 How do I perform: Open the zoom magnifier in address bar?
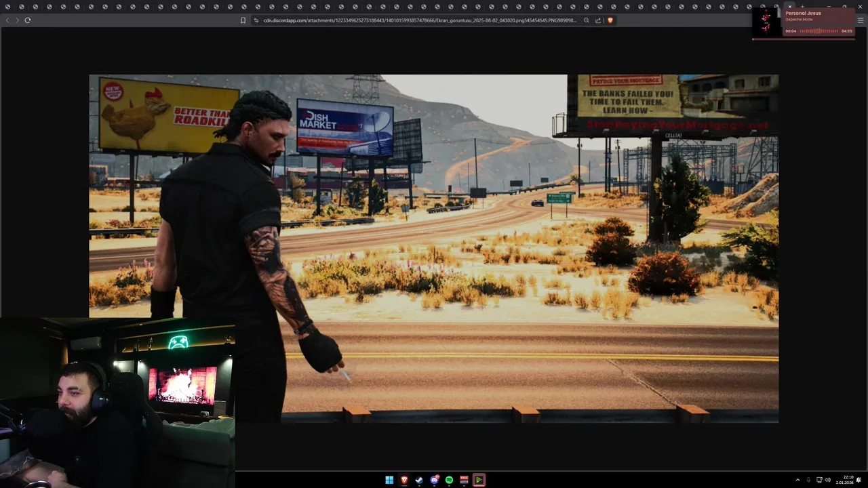click(587, 20)
